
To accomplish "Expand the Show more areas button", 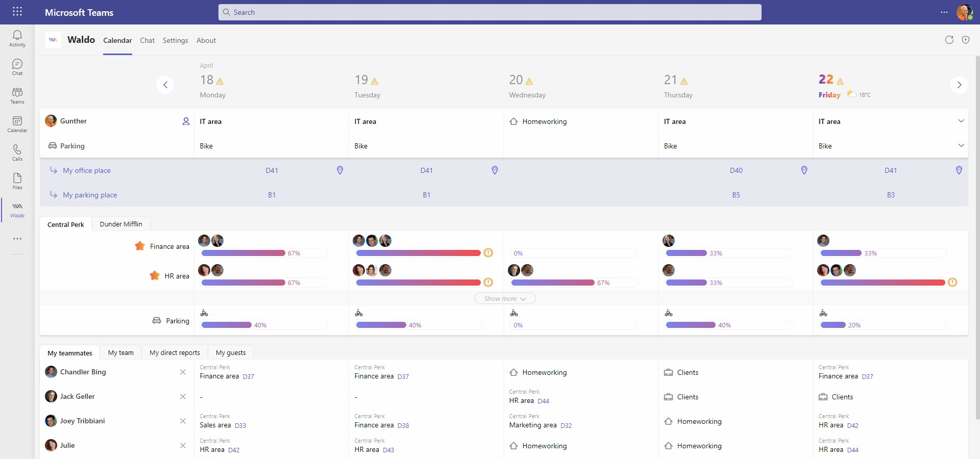I will pos(505,298).
